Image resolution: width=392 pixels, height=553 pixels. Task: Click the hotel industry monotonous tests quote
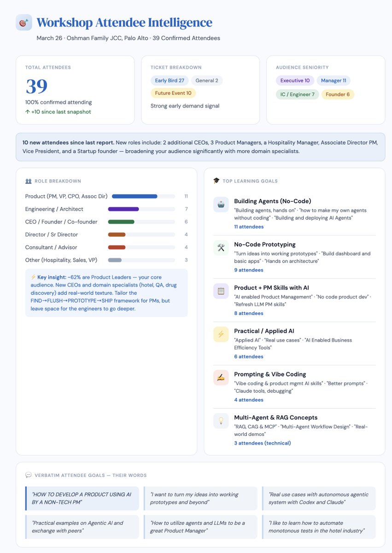tap(319, 527)
